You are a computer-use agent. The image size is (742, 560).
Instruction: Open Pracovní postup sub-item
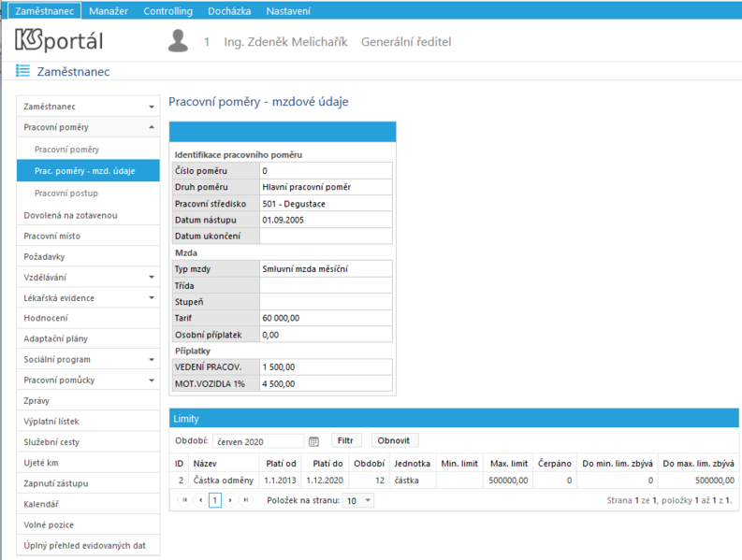click(89, 193)
